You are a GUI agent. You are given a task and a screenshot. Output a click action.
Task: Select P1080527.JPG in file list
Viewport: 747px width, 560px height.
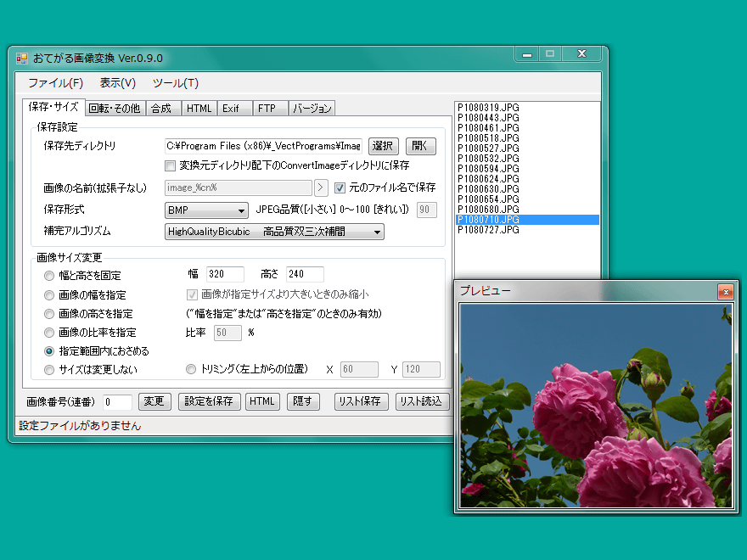click(x=527, y=148)
